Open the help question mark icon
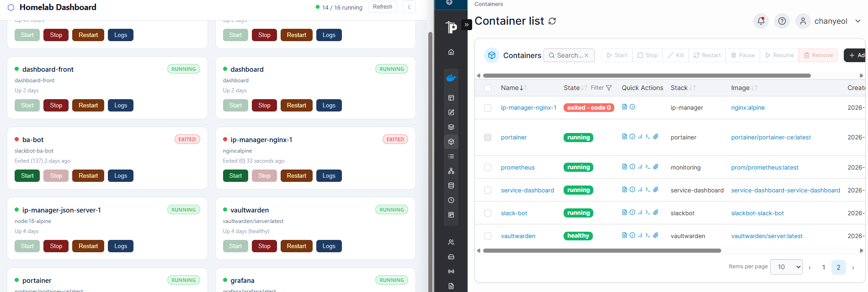Screen dimensions: 868x292 tap(782, 21)
